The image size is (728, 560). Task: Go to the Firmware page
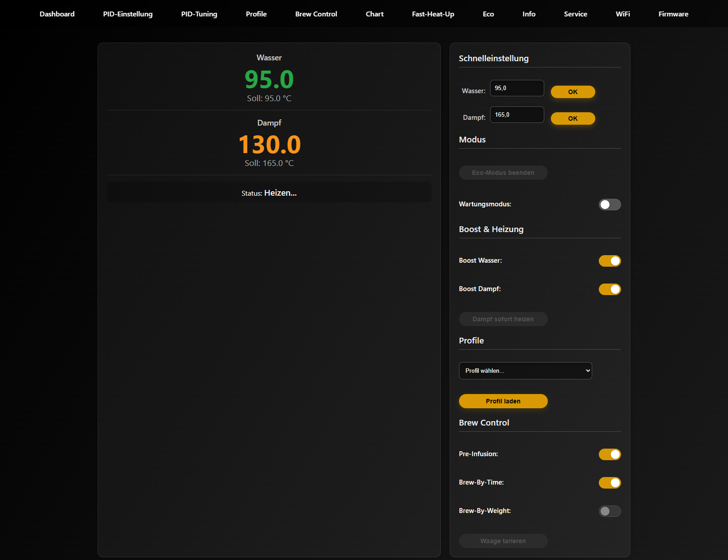(x=673, y=14)
